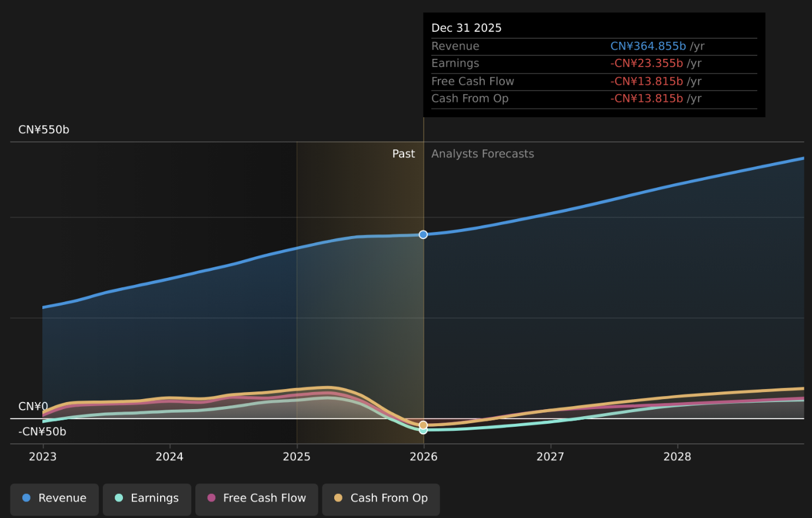Click the pink Free Cash Flow legend dot
The width and height of the screenshot is (812, 518).
211,498
